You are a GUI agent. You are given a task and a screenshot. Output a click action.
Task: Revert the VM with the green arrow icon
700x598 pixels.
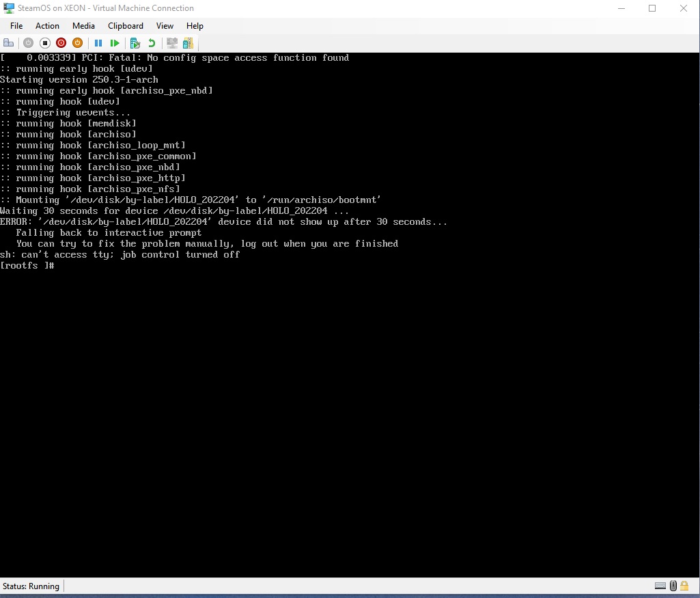coord(151,42)
